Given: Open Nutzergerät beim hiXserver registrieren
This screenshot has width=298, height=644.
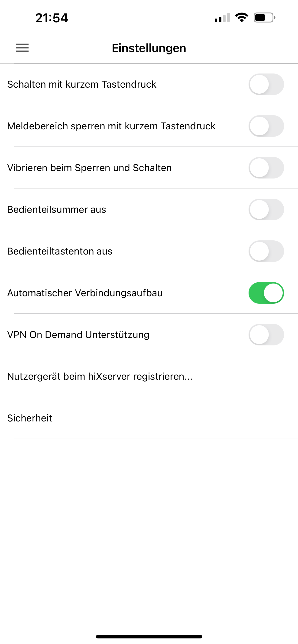Looking at the screenshot, I should (100, 376).
